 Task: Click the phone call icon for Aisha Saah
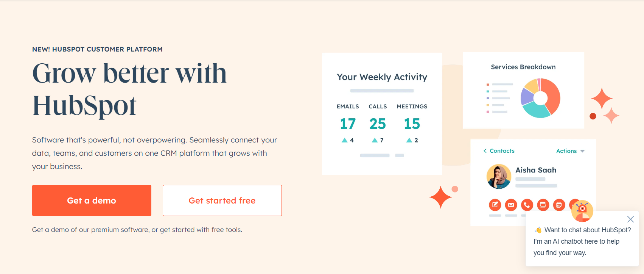(x=527, y=205)
